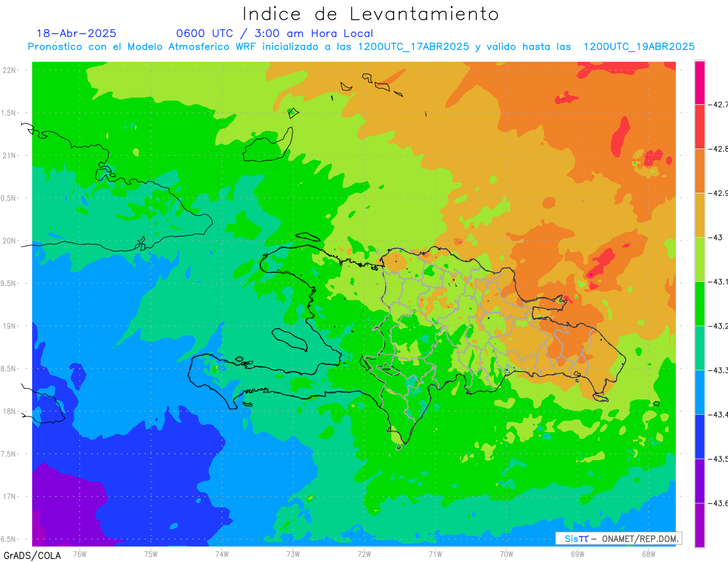
Task: Click the 74W longitude label
Action: click(222, 554)
